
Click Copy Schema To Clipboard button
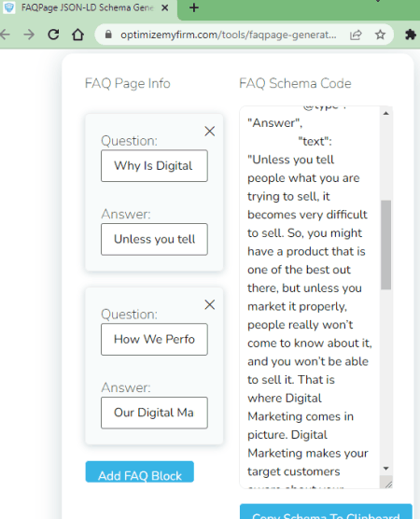click(326, 512)
